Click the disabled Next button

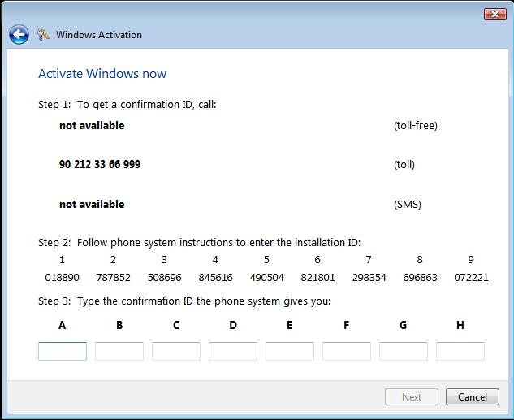[412, 397]
